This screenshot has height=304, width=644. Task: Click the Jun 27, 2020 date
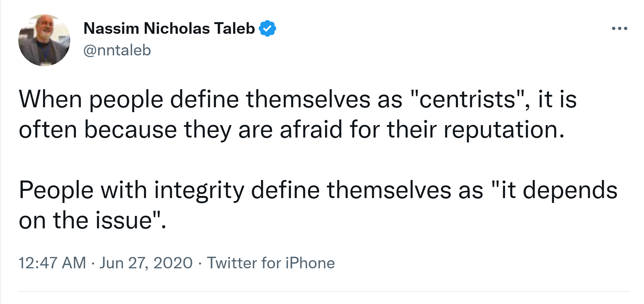point(146,263)
